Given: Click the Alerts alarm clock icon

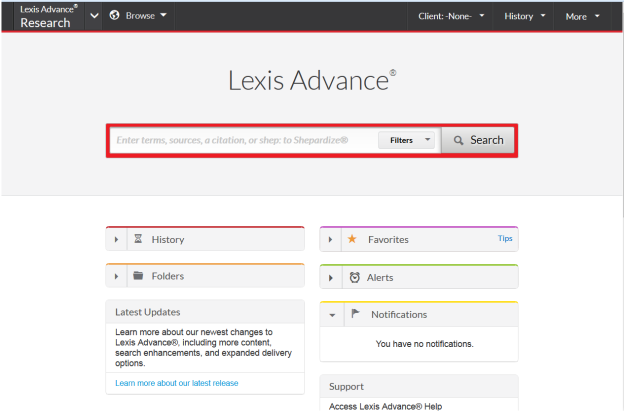Looking at the screenshot, I should (355, 277).
